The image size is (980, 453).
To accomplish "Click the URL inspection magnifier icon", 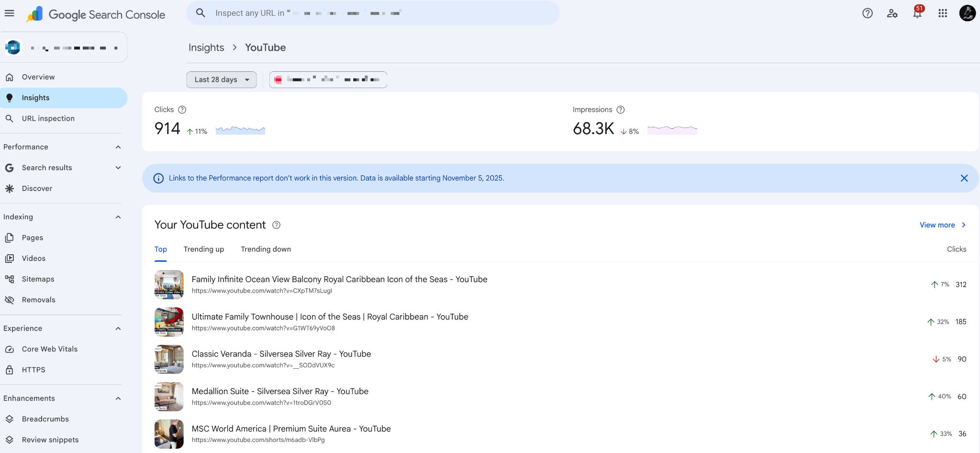I will point(10,118).
